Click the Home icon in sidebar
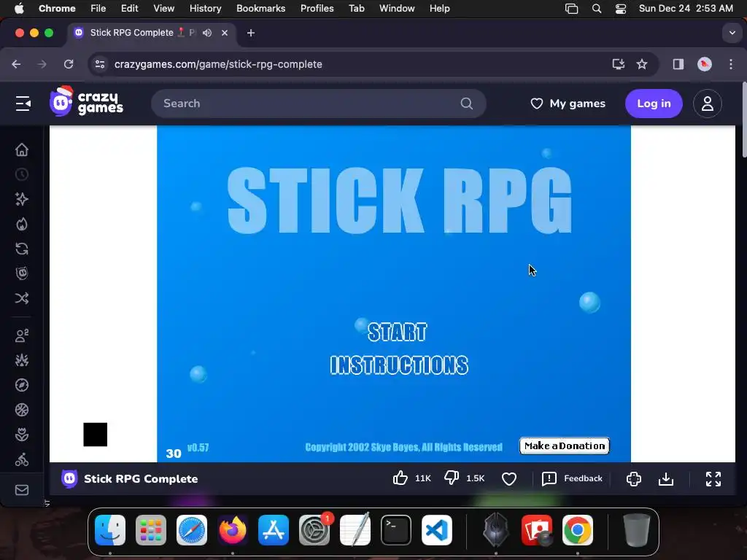The height and width of the screenshot is (560, 747). tap(22, 150)
